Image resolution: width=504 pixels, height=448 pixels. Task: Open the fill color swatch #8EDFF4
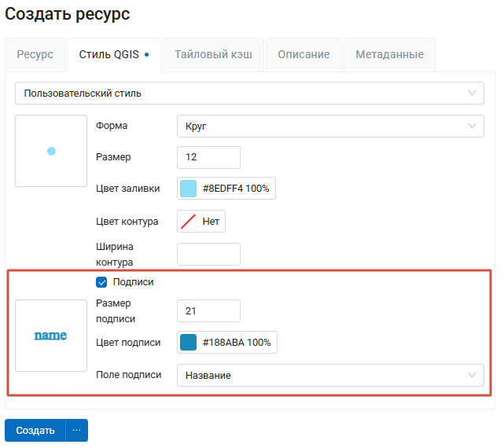[x=189, y=189]
